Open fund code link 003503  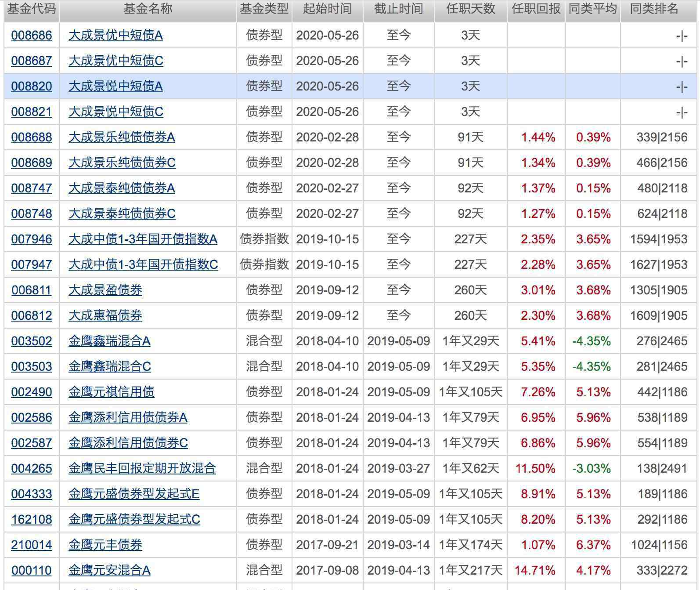click(x=32, y=366)
